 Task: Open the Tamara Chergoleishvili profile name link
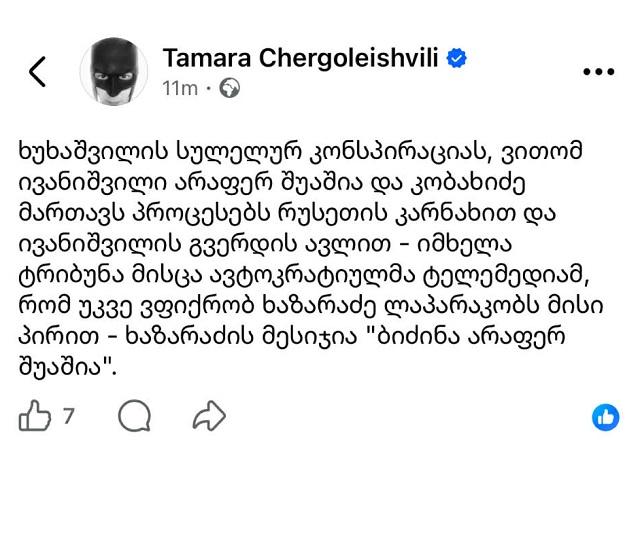tap(301, 58)
